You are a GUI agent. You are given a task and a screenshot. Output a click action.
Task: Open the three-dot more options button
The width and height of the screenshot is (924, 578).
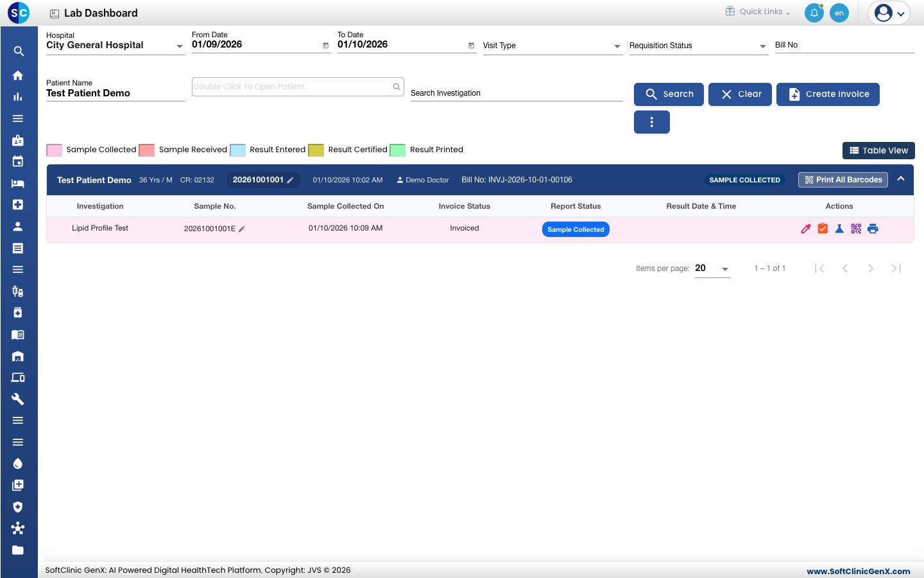(652, 122)
